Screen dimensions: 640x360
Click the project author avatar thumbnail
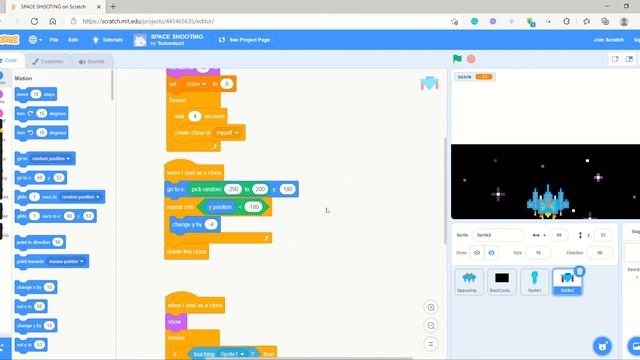click(140, 40)
